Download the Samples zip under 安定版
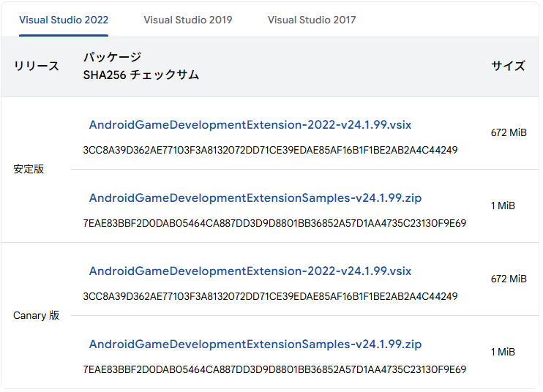 255,198
